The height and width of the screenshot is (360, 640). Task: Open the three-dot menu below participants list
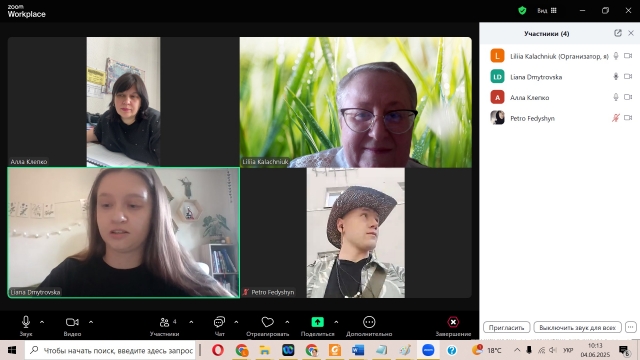pos(631,327)
